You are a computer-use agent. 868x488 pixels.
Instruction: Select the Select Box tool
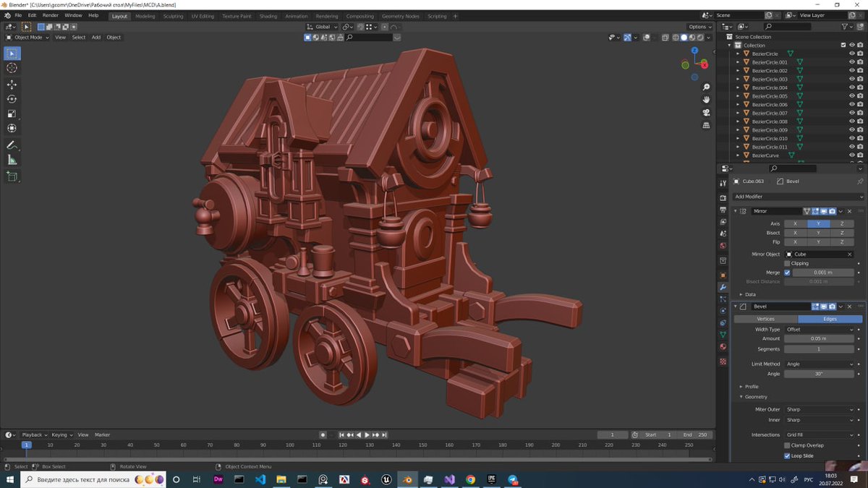click(12, 53)
